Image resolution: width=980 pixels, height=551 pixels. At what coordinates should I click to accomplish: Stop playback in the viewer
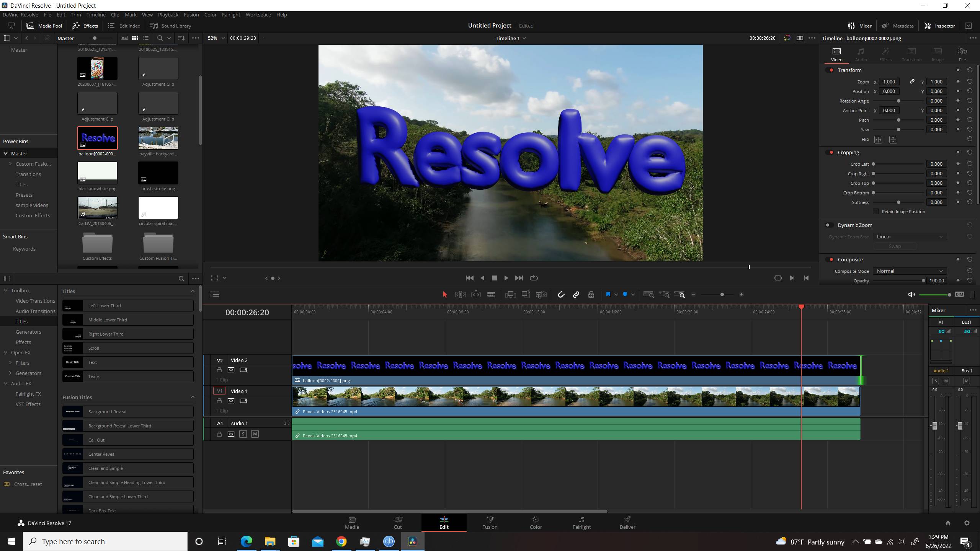tap(494, 278)
